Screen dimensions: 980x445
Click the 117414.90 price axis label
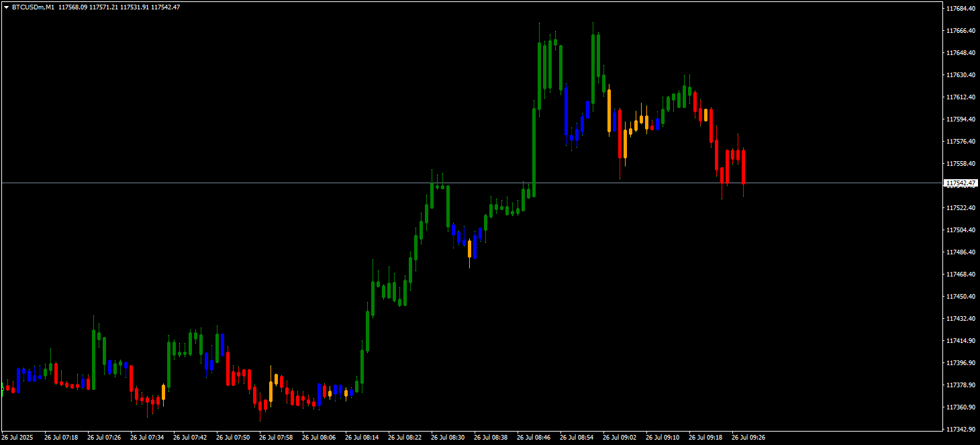coord(961,341)
